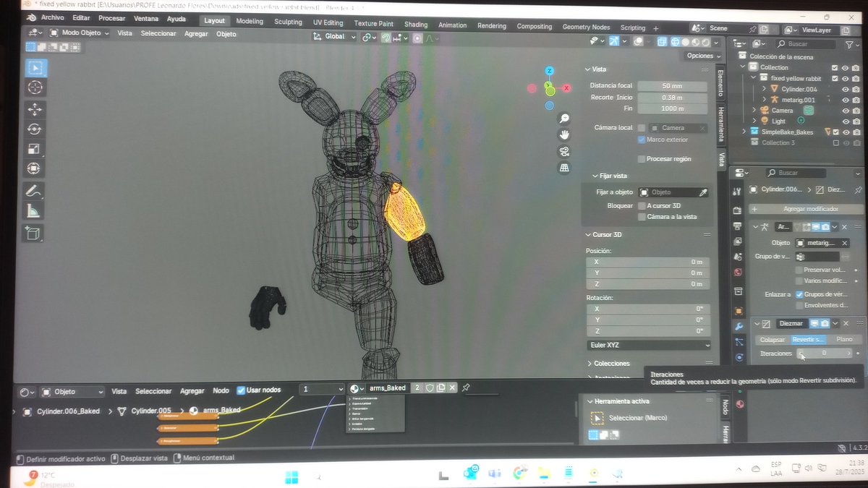This screenshot has height=488, width=868.
Task: Open the Modifiers wrench properties tab
Action: (739, 326)
